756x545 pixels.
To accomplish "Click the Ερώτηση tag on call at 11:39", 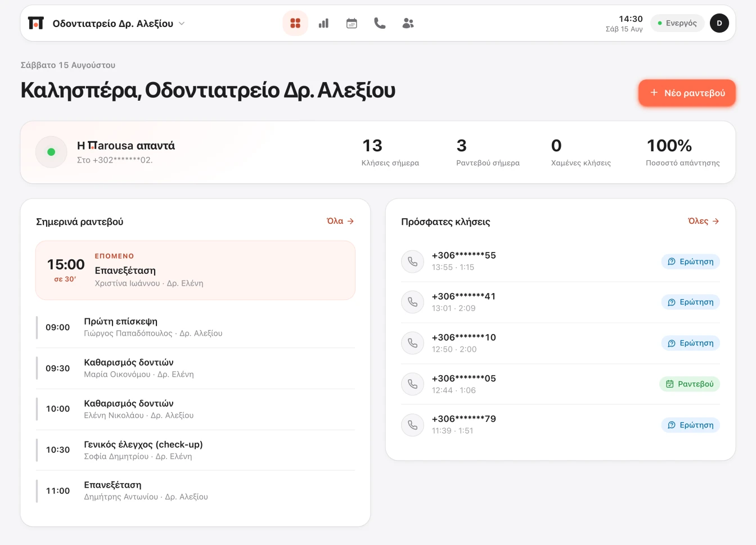I will (x=691, y=425).
